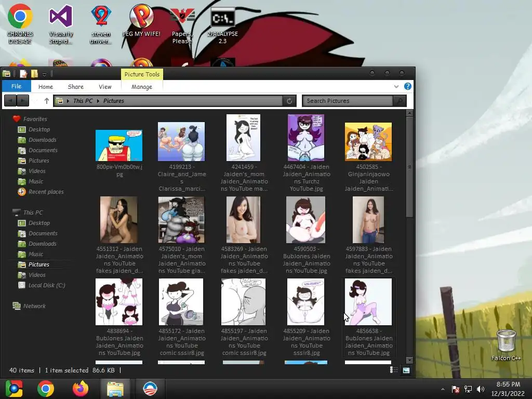Click the File Explorer taskbar button
This screenshot has width=532, height=399.
[x=115, y=389]
